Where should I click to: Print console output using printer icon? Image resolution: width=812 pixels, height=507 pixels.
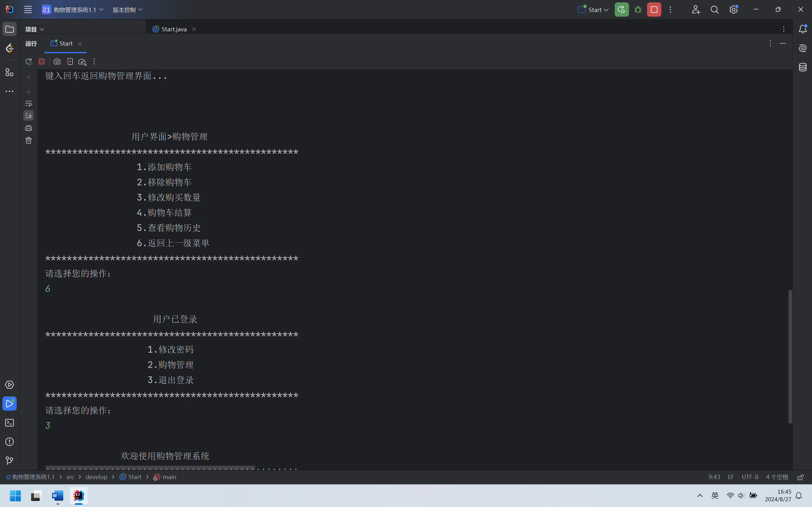(x=29, y=128)
